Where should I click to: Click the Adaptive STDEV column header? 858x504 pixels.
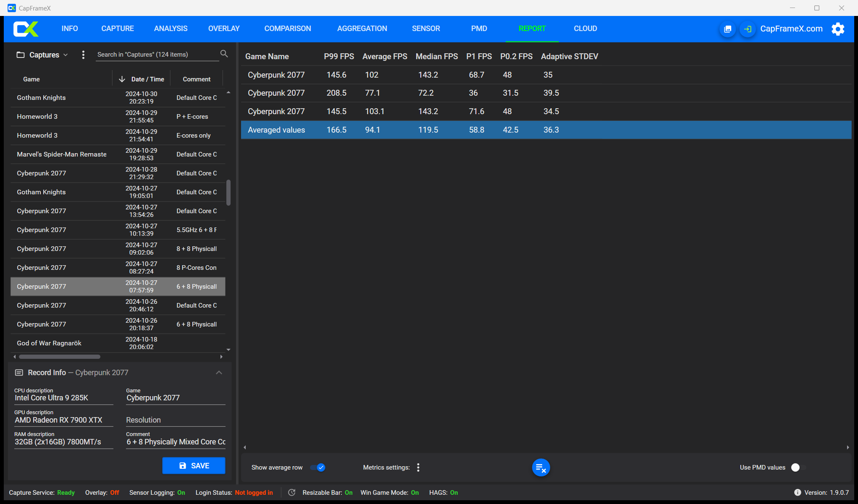[569, 57]
